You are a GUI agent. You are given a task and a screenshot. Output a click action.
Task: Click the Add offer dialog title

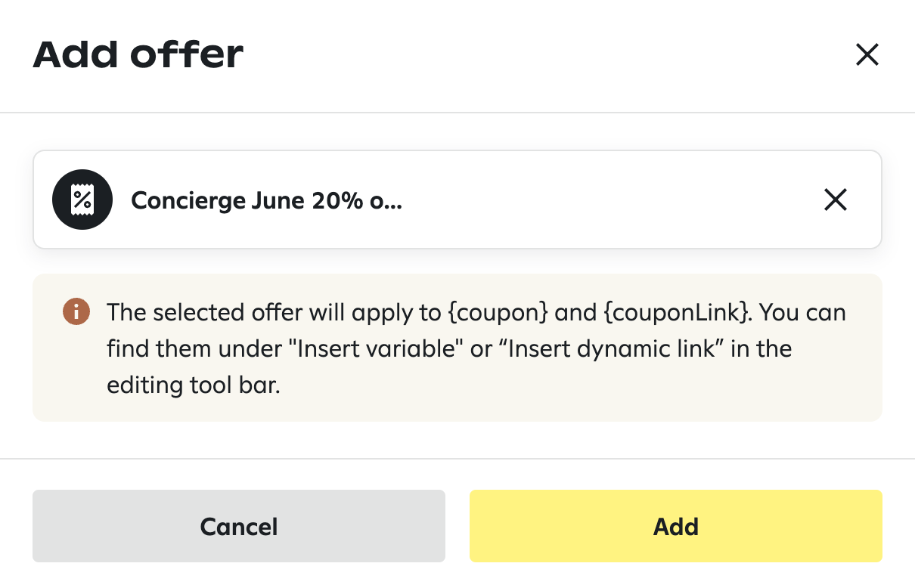tap(138, 54)
